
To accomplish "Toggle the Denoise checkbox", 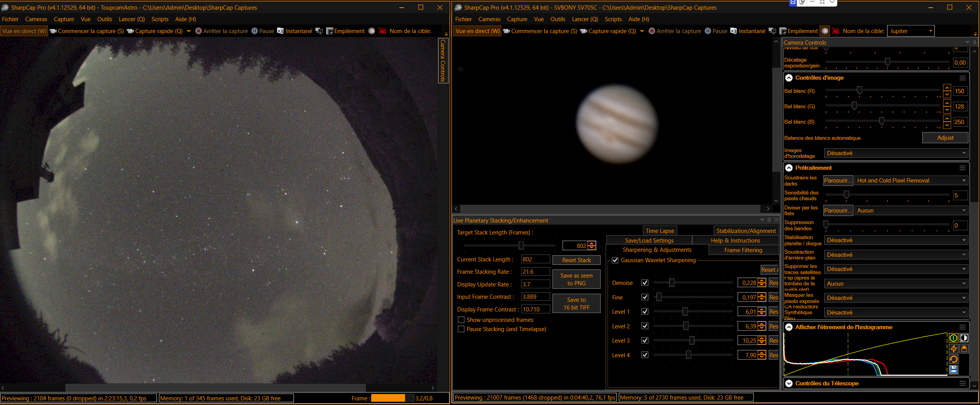I will 645,283.
